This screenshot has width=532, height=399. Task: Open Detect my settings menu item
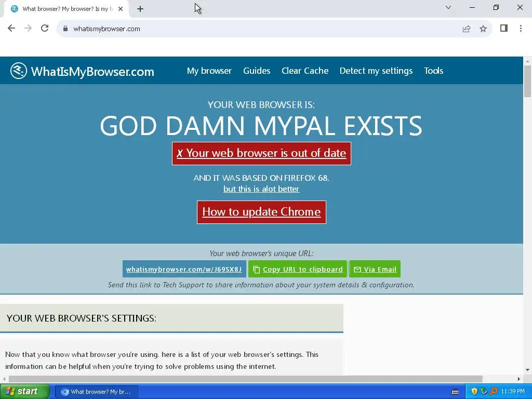376,71
